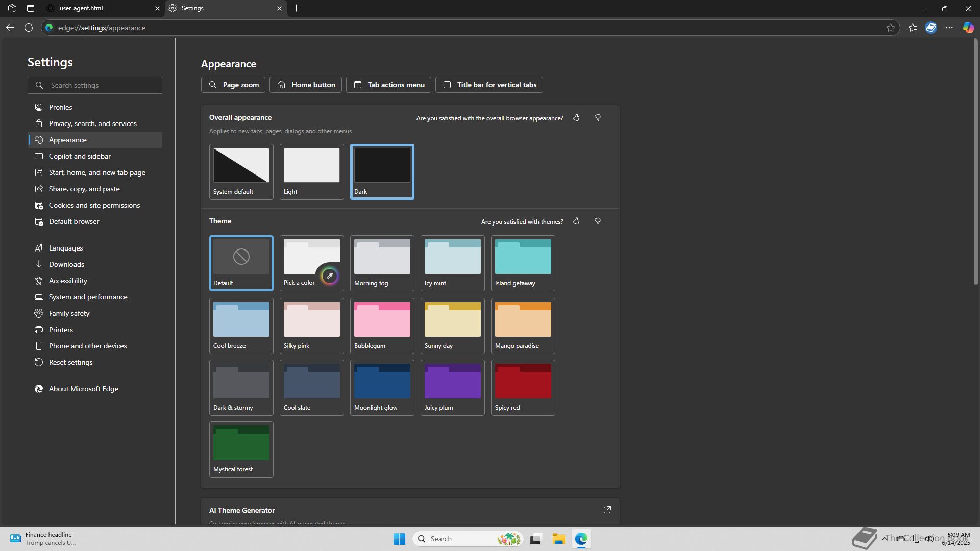This screenshot has width=980, height=551.
Task: Click the refresh page icon
Action: pyautogui.click(x=29, y=28)
